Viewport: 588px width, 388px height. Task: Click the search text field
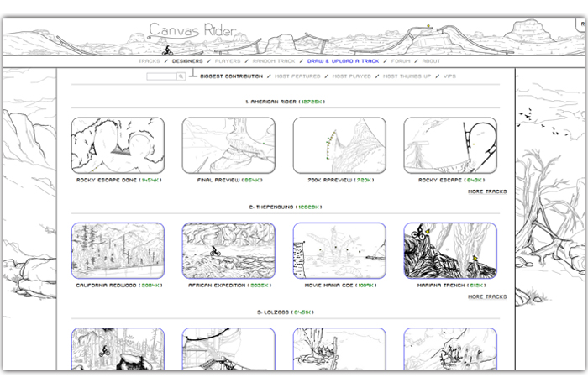pyautogui.click(x=161, y=76)
